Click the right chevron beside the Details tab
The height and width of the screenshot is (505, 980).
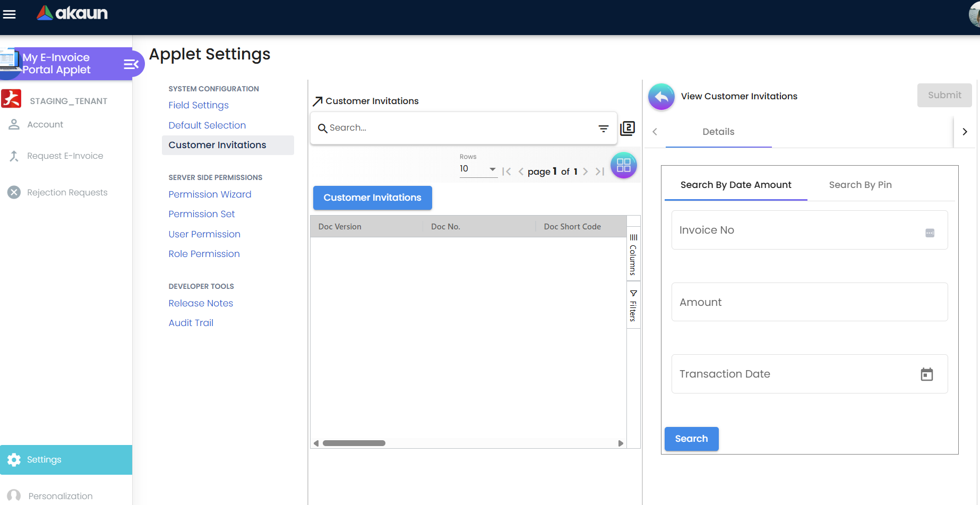965,132
